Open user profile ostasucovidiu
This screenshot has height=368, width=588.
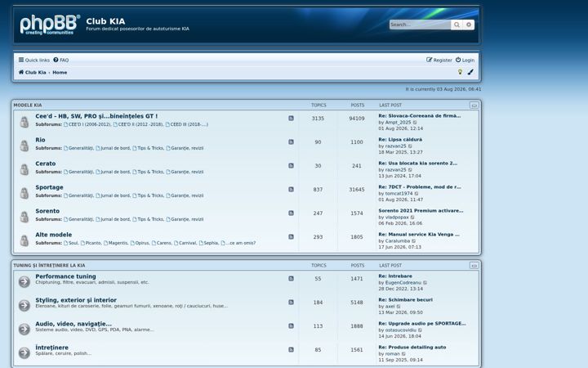click(400, 330)
